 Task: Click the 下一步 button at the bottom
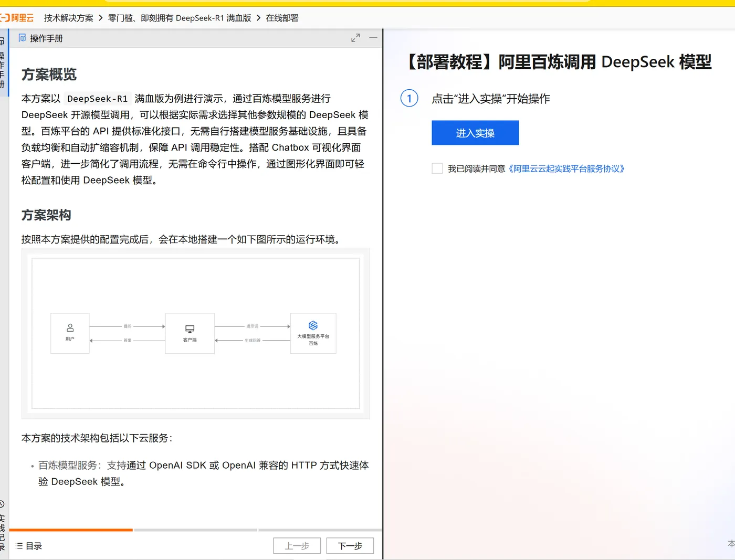tap(350, 546)
